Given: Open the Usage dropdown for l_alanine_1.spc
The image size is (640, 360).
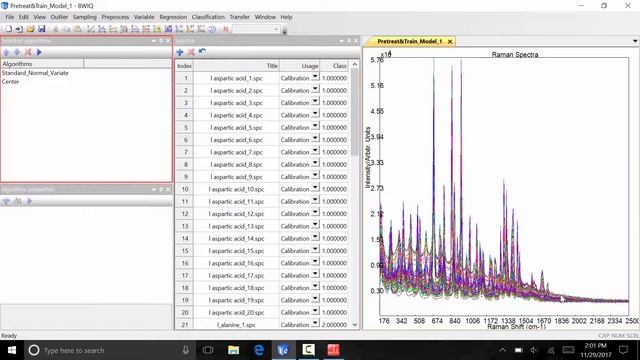Looking at the screenshot, I should 315,323.
